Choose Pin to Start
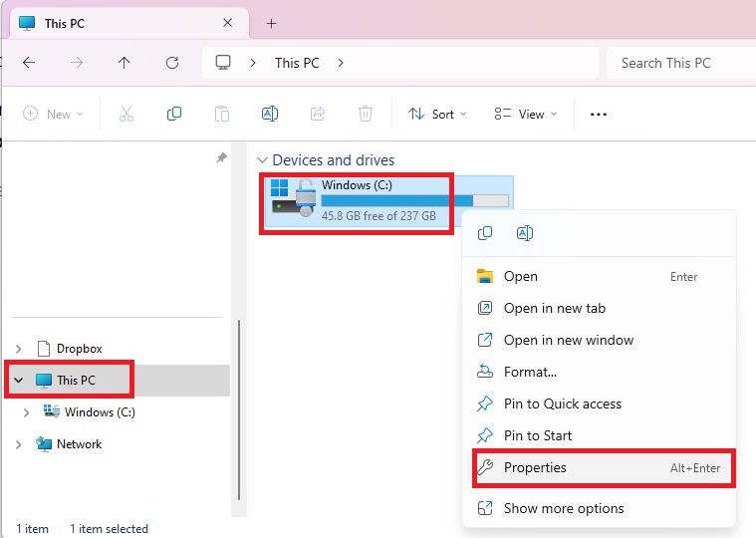This screenshot has width=756, height=538. coord(599,435)
